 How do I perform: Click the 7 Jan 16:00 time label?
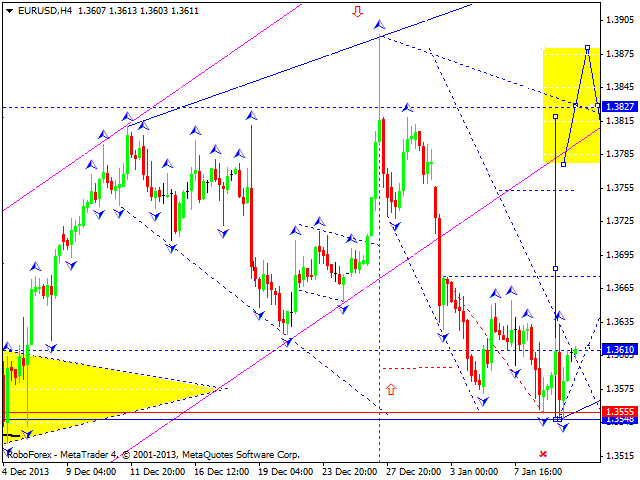(538, 471)
